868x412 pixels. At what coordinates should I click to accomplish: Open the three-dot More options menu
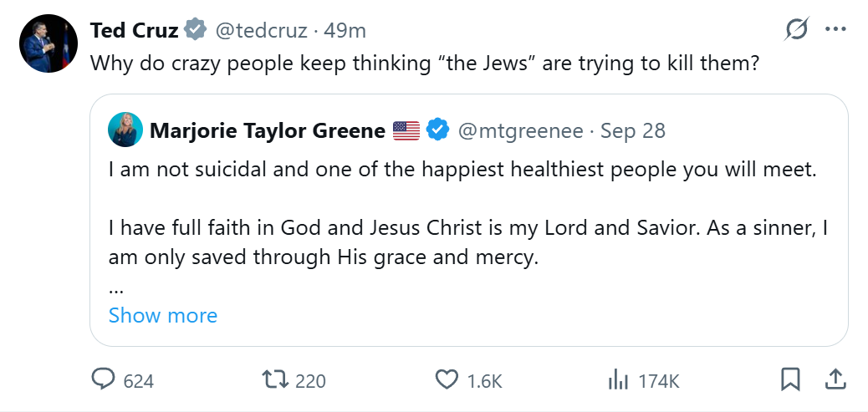point(835,30)
